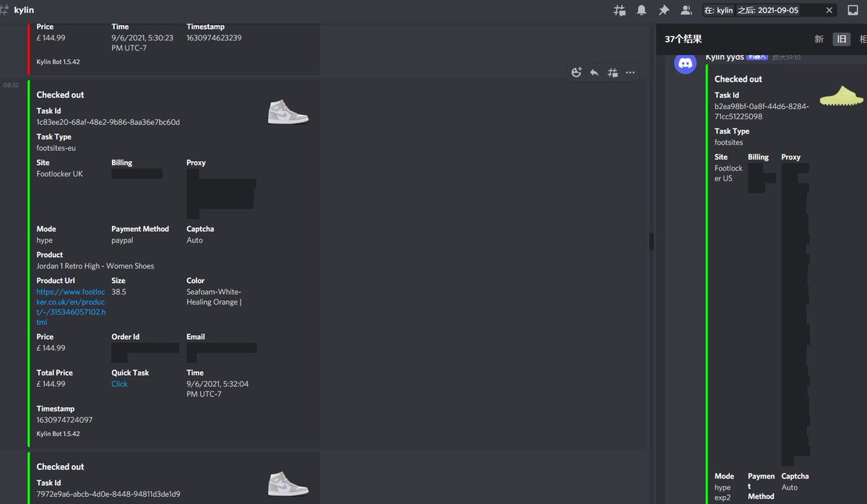Click the Timestamp value 1630974724097
Image resolution: width=867 pixels, height=504 pixels.
64,420
